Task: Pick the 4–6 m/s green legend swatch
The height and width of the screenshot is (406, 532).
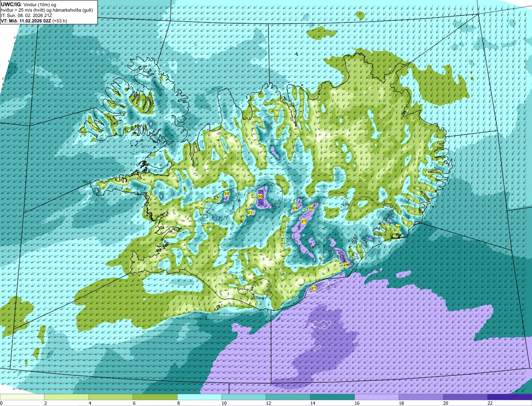Action: (x=111, y=397)
